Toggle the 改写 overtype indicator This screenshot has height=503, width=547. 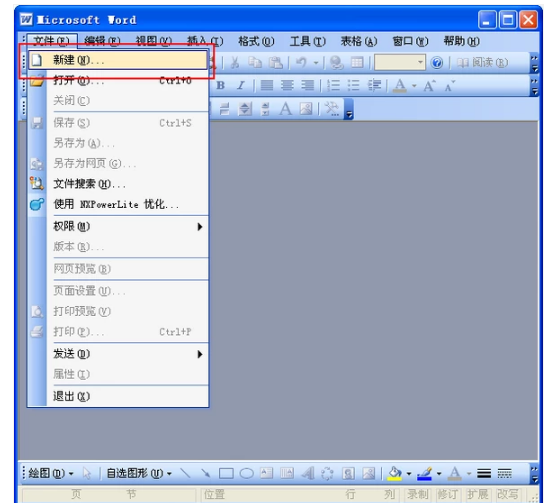[508, 494]
